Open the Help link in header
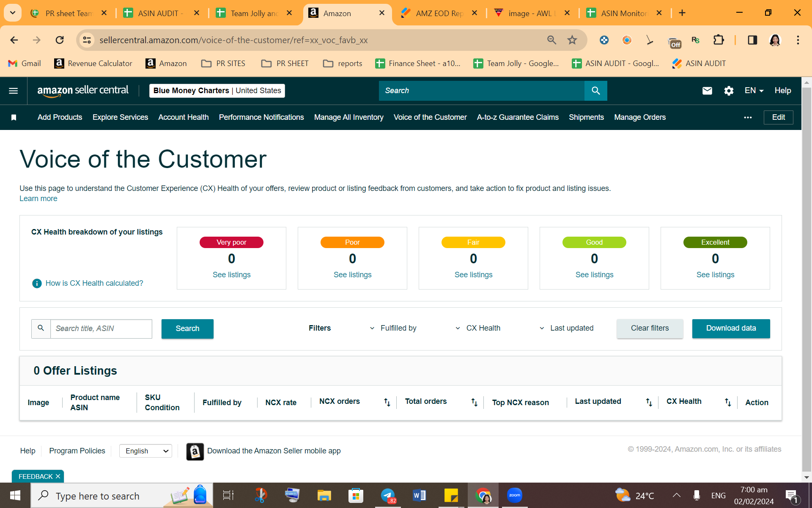The height and width of the screenshot is (508, 812). pos(782,91)
